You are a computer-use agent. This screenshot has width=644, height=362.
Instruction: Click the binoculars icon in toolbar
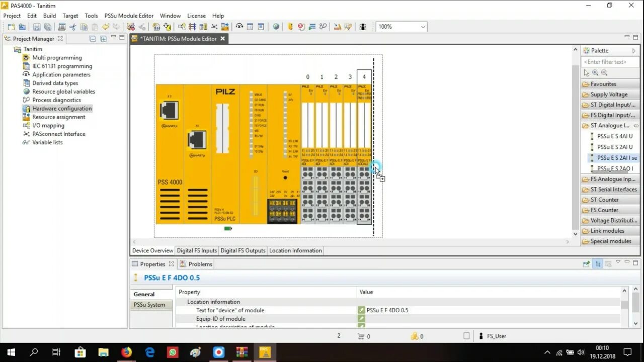(x=363, y=27)
